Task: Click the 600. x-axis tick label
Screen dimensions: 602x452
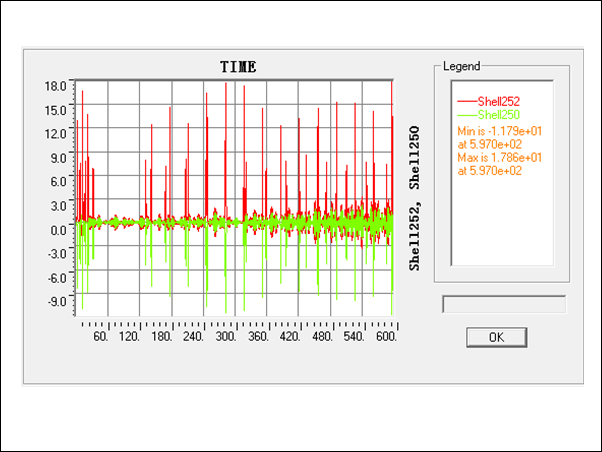Action: tap(385, 338)
